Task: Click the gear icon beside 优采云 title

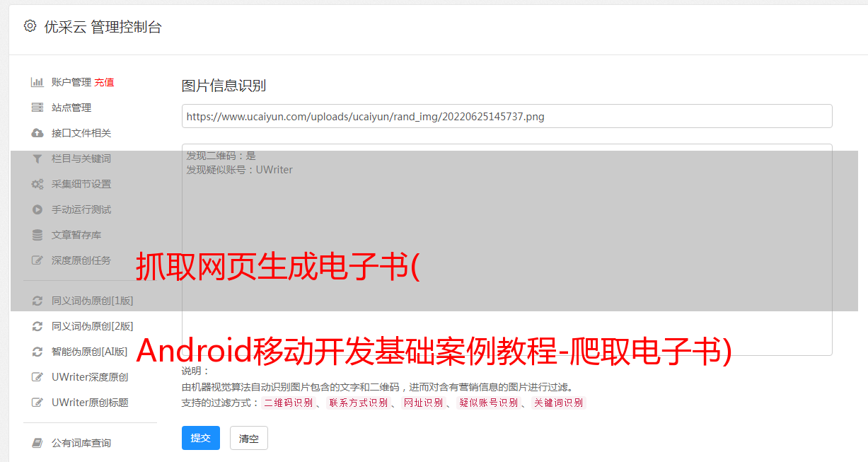Action: (x=30, y=26)
